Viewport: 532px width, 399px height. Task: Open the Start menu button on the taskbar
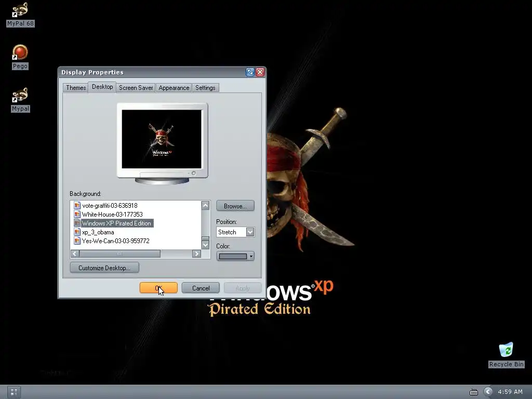14,392
